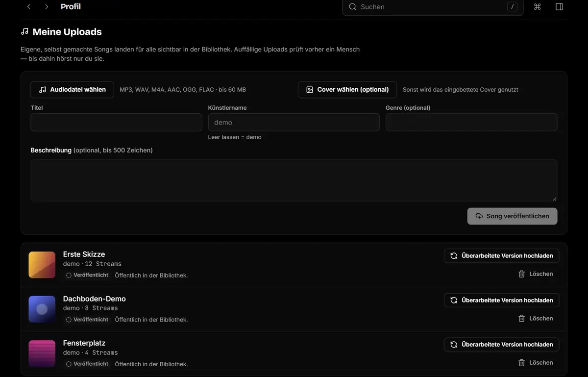588x377 pixels.
Task: Click the Song veröffentlichen button
Action: click(x=512, y=216)
